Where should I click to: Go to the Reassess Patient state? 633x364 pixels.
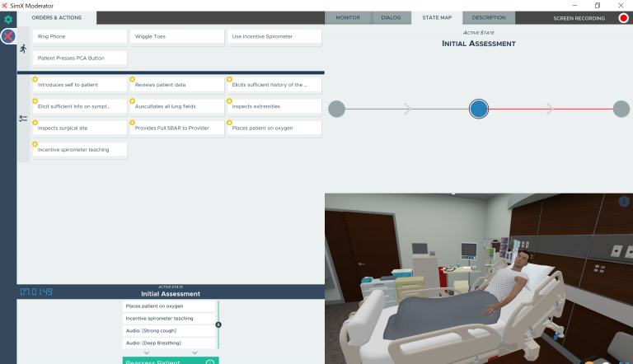pyautogui.click(x=171, y=361)
